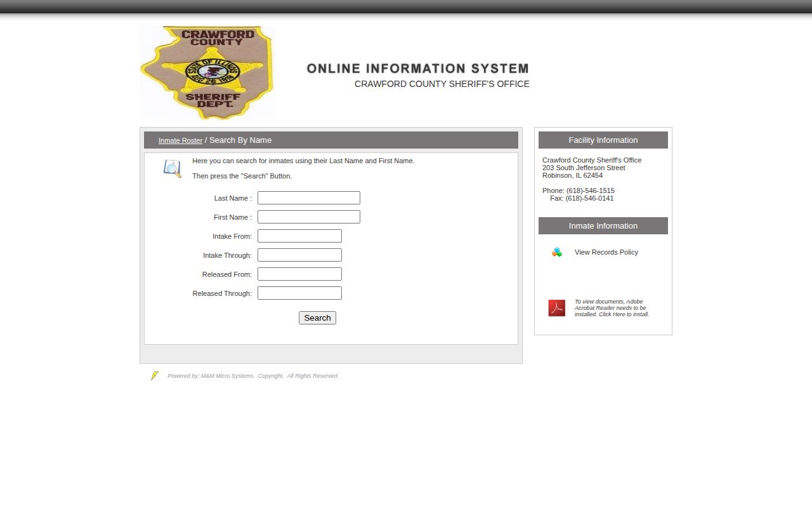Click the Search button
Screen dimensions: 812x508
click(317, 317)
